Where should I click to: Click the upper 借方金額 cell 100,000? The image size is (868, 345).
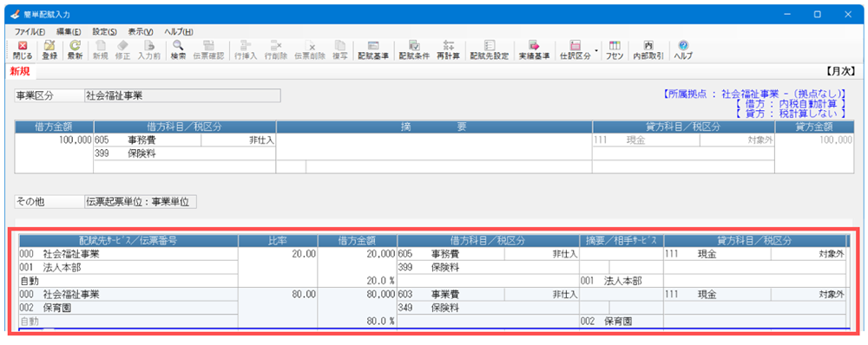(x=54, y=140)
